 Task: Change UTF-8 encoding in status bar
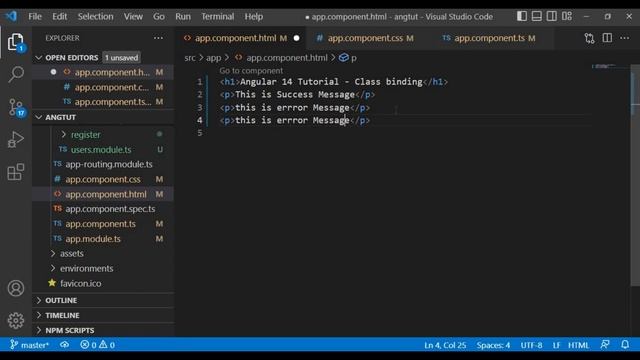point(531,345)
